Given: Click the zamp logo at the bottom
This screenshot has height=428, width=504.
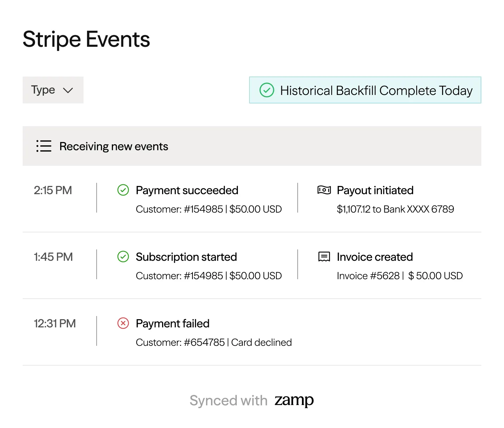Looking at the screenshot, I should (x=294, y=400).
